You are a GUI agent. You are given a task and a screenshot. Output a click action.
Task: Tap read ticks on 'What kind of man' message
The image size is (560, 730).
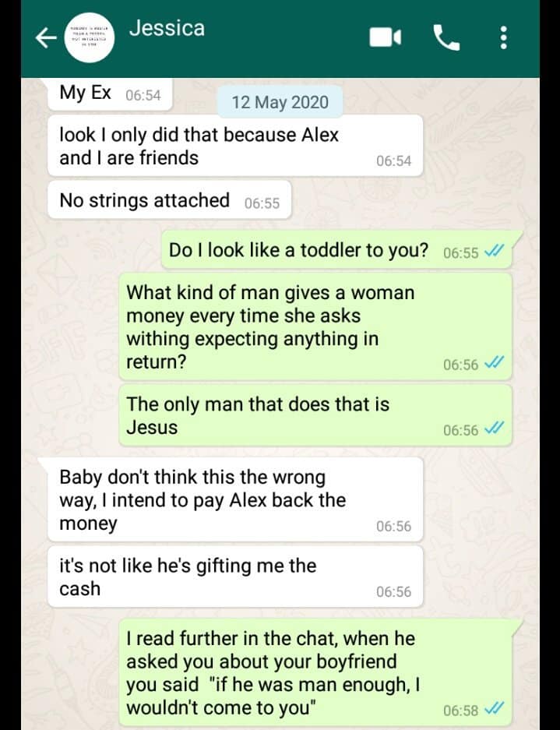point(494,364)
